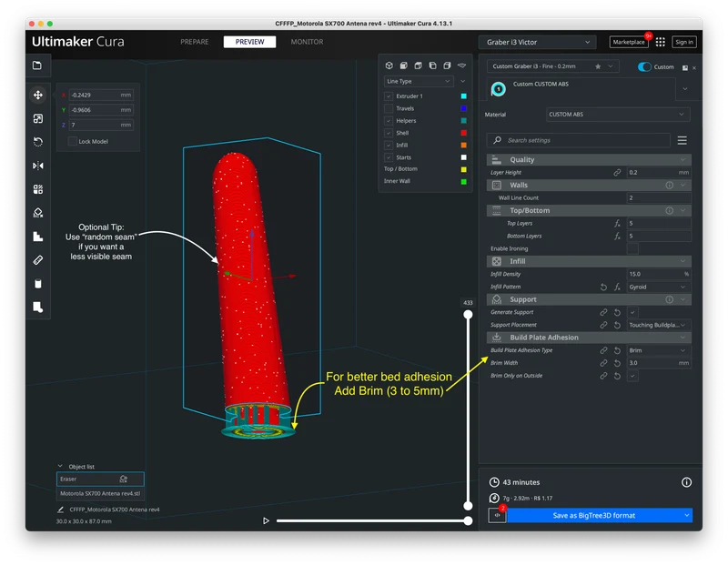The height and width of the screenshot is (565, 728).
Task: Reset Brim Width with revert arrow
Action: coord(617,363)
